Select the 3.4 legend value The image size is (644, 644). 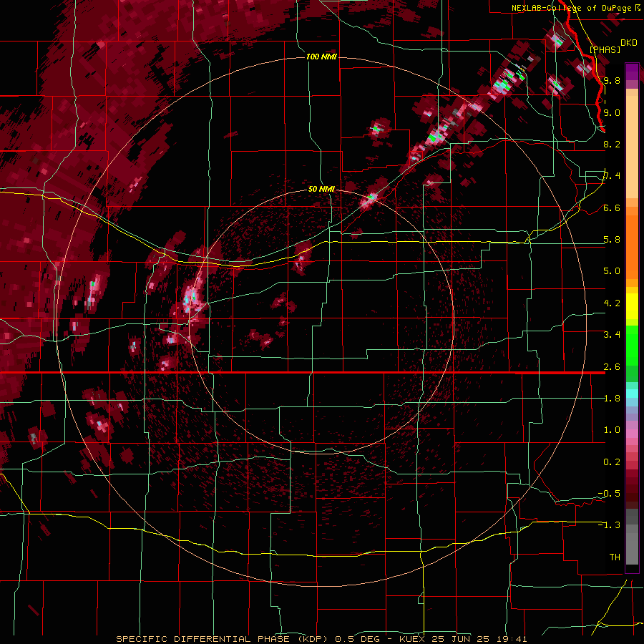click(x=612, y=334)
